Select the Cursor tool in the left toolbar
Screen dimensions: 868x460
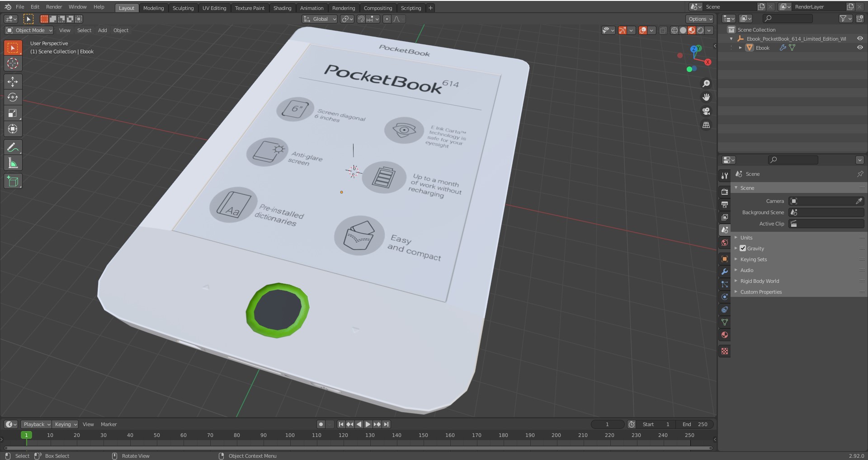13,63
